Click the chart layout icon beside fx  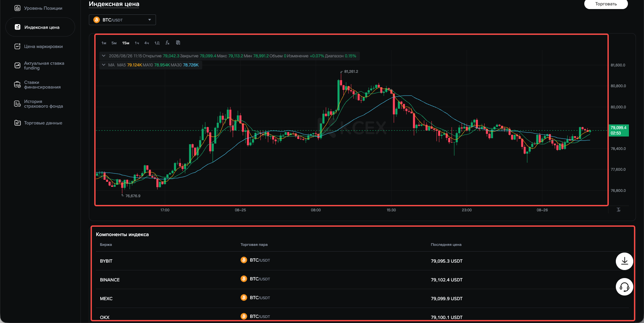pyautogui.click(x=178, y=43)
